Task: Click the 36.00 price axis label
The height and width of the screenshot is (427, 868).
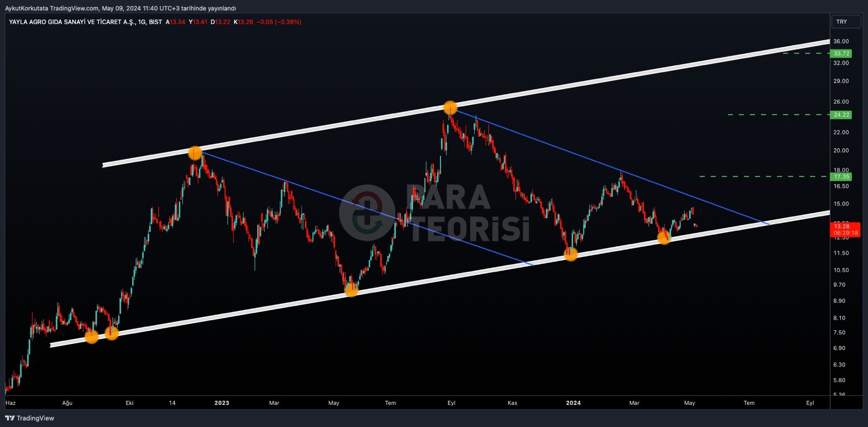Action: point(841,41)
